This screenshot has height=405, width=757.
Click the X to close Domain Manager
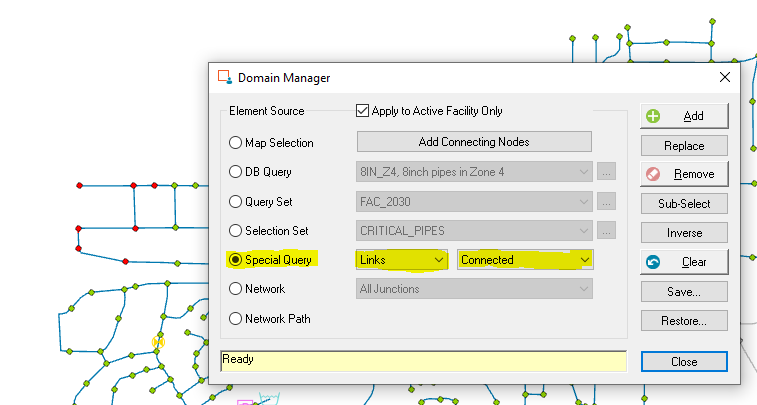(x=725, y=77)
